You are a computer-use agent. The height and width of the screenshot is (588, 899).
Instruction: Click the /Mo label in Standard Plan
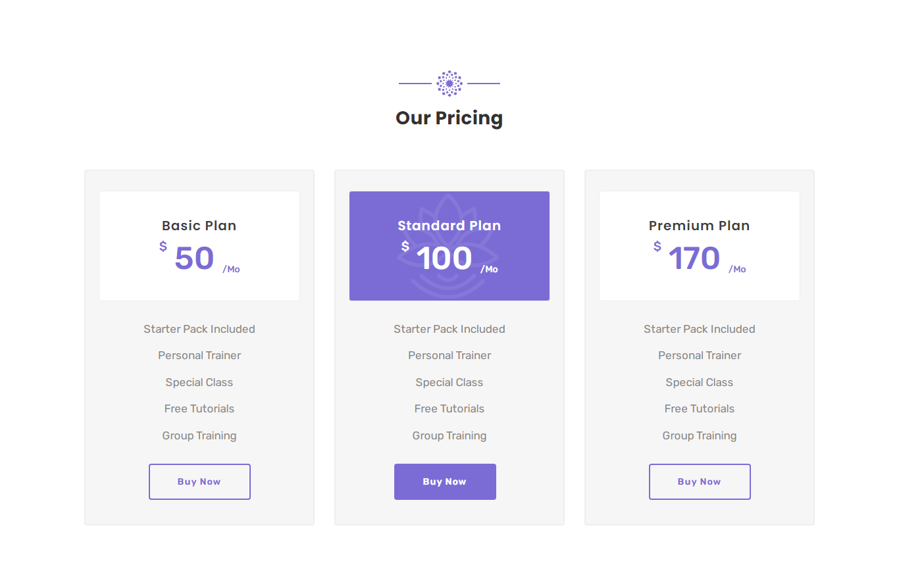[x=489, y=270]
